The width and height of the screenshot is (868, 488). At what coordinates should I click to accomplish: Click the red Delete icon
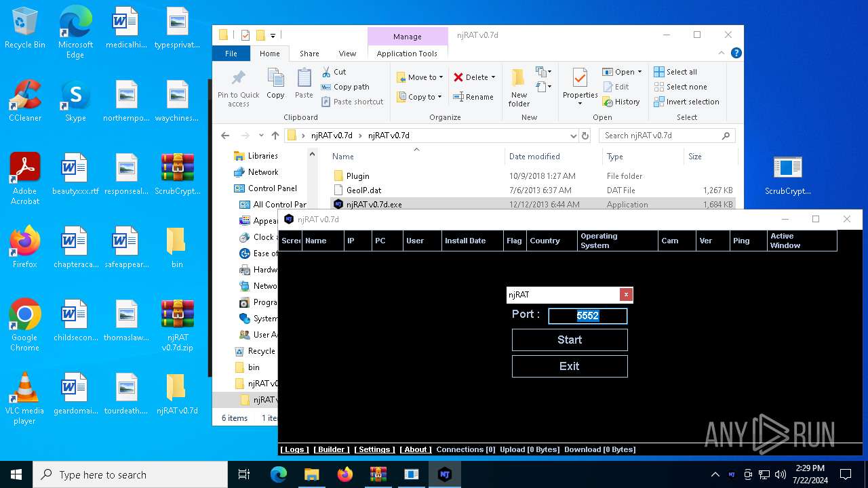(x=458, y=77)
